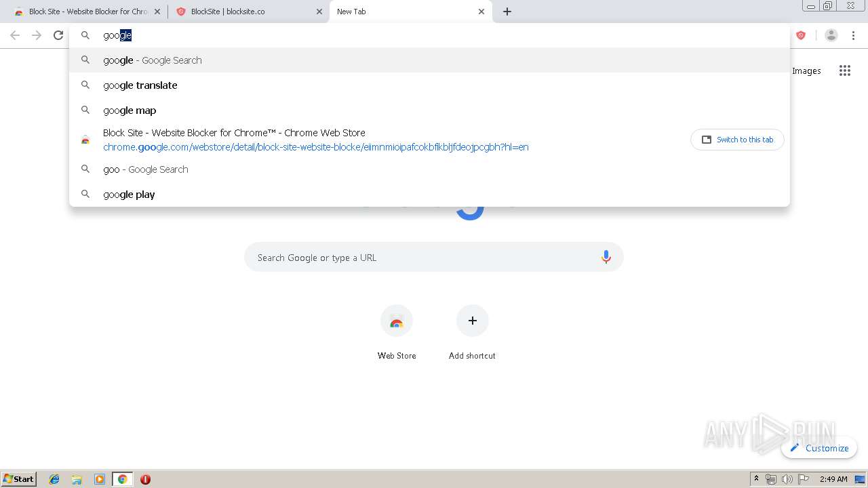Open a new tab with plus button
868x488 pixels.
(507, 12)
